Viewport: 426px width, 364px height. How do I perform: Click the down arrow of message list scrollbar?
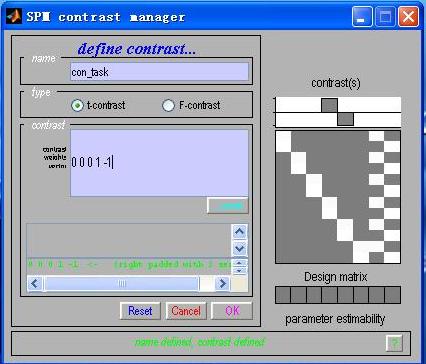point(239,248)
